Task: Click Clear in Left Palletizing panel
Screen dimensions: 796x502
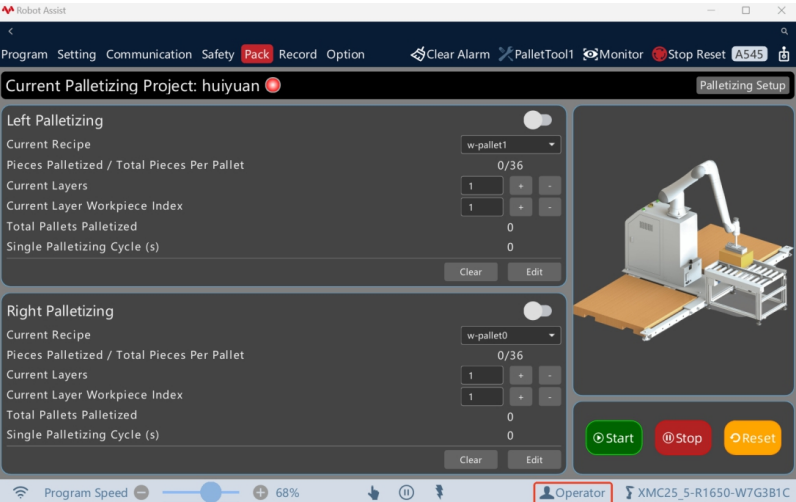Action: tap(471, 272)
